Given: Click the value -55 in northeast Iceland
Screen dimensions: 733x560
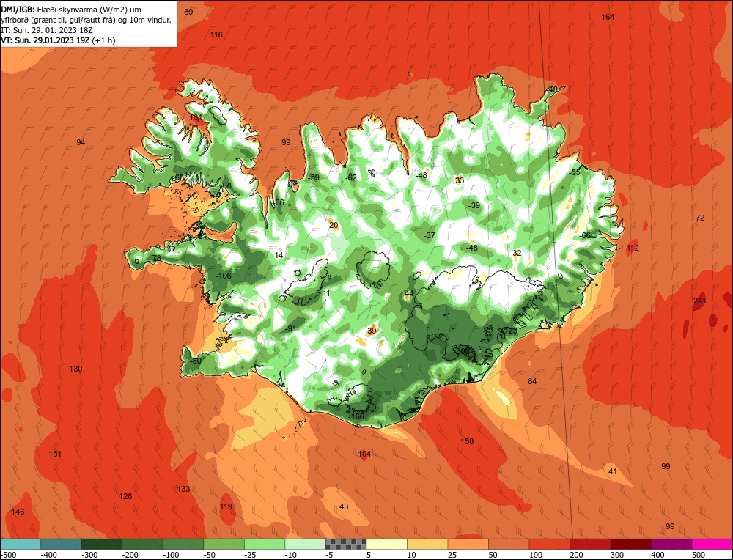Looking at the screenshot, I should pyautogui.click(x=575, y=172).
